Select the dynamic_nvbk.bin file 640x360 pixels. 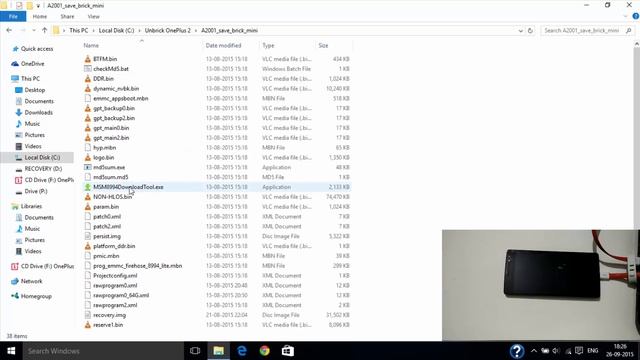tap(116, 89)
